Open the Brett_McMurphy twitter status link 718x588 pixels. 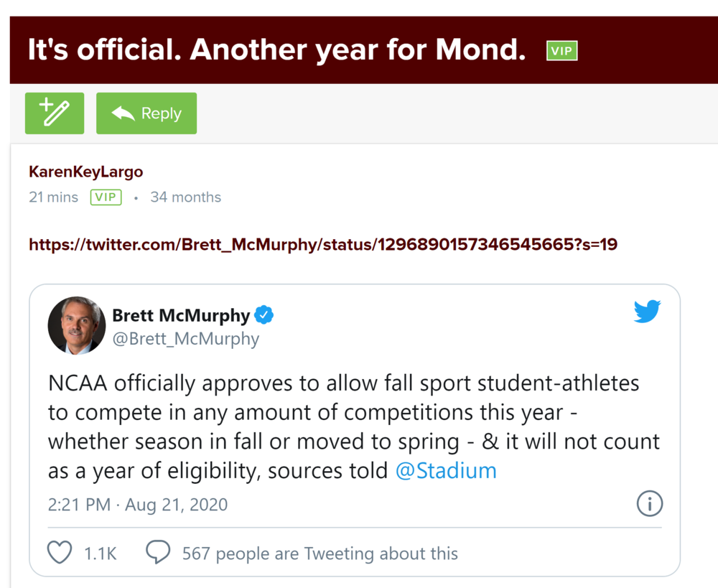tap(322, 245)
